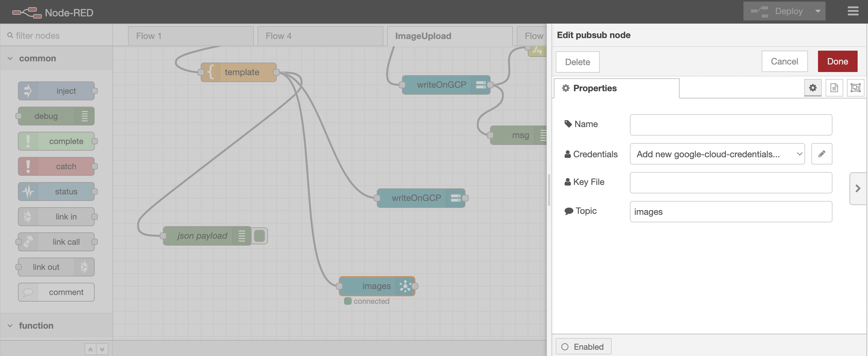Select the comment node in palette
Viewport: 868px width, 356px height.
coord(56,292)
